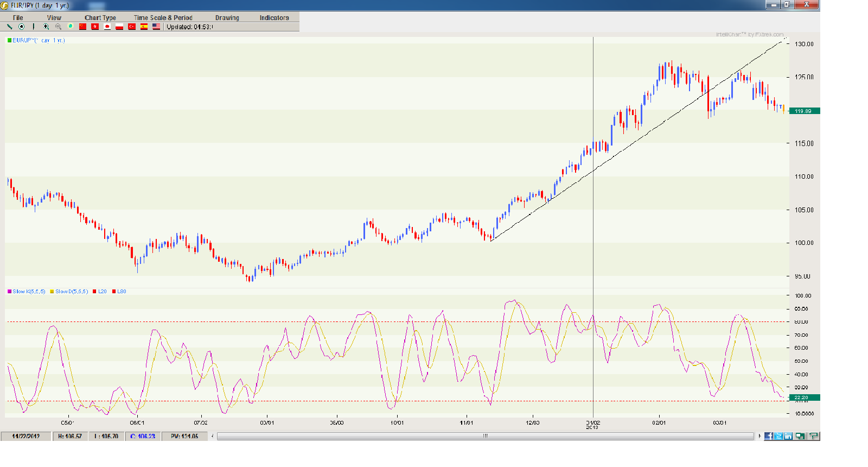The height and width of the screenshot is (467, 868).
Task: Click the C: 106.23 close value
Action: pos(143,436)
